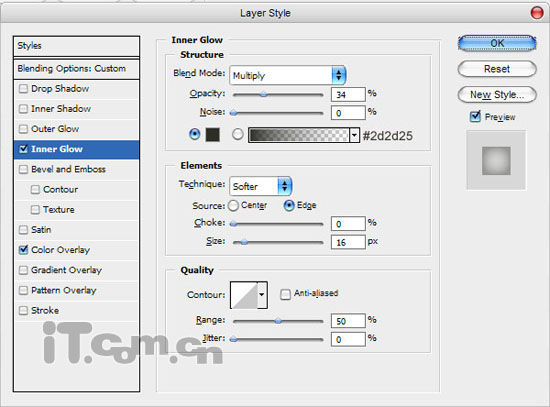Set the glow source to Center
Viewport: 550px width, 407px height.
[x=233, y=205]
